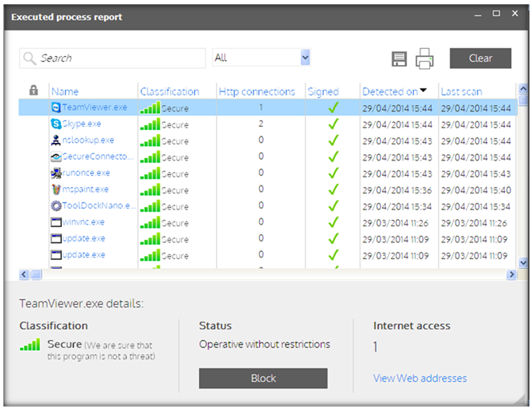Click the signed checkmark for runonce.exe
This screenshot has width=532, height=410.
point(334,173)
